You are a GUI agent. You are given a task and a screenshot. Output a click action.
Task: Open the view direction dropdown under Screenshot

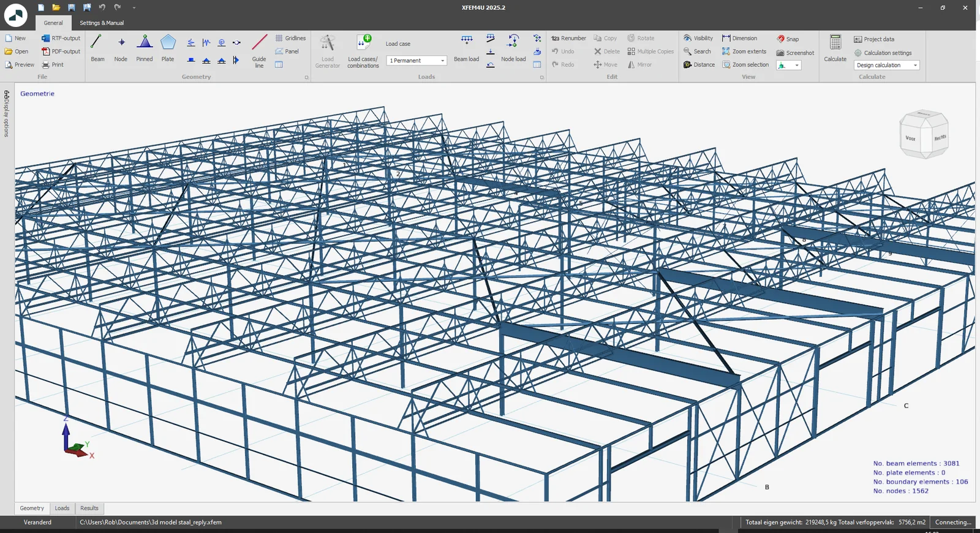pos(788,65)
